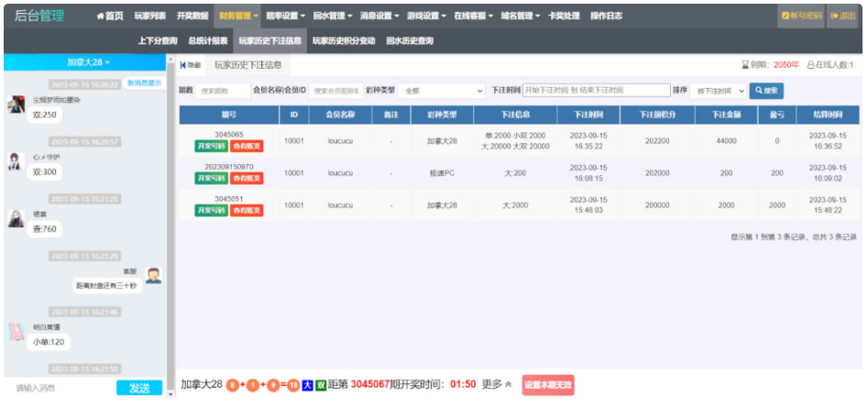The height and width of the screenshot is (408, 868).
Task: Expand the 财务管理 dropdown menu
Action: tap(237, 17)
